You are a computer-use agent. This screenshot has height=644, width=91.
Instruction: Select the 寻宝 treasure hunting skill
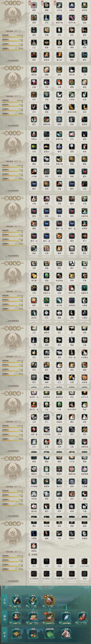coord(17,635)
